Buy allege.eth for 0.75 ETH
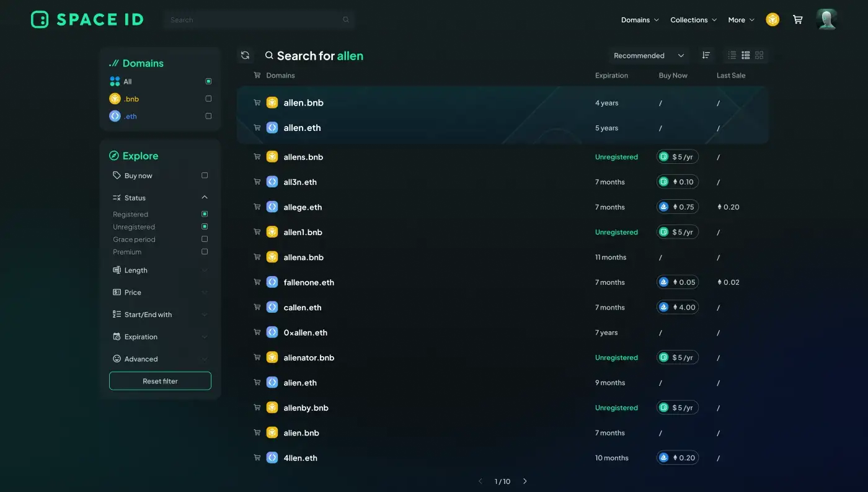The width and height of the screenshot is (868, 492). click(x=678, y=207)
